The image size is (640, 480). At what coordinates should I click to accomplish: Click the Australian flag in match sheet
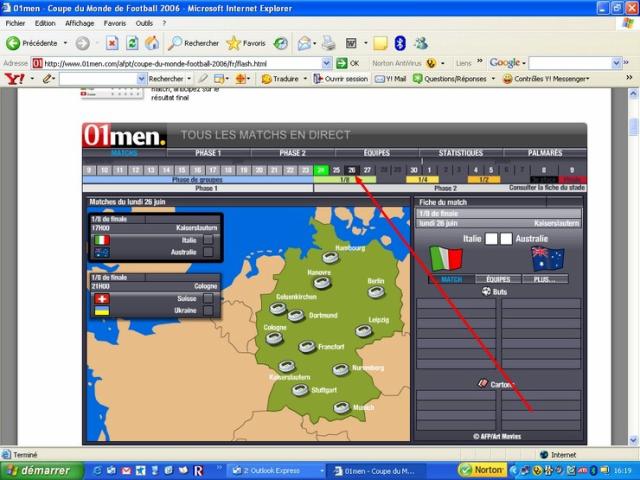click(548, 259)
